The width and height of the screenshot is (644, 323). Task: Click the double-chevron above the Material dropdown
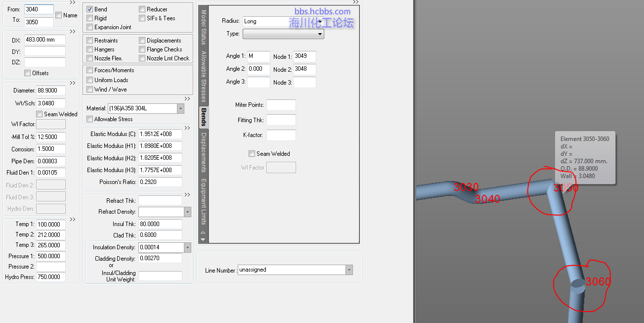coord(187,99)
